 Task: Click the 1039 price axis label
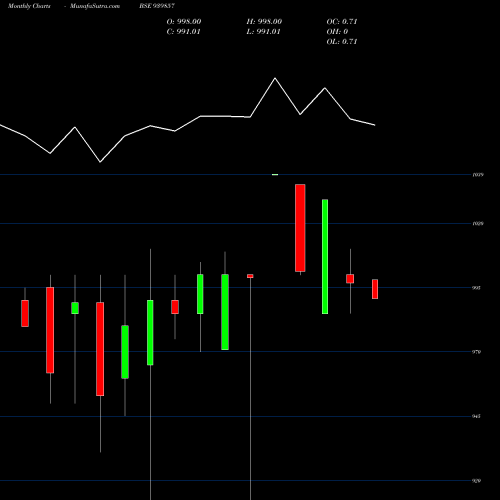(x=478, y=175)
